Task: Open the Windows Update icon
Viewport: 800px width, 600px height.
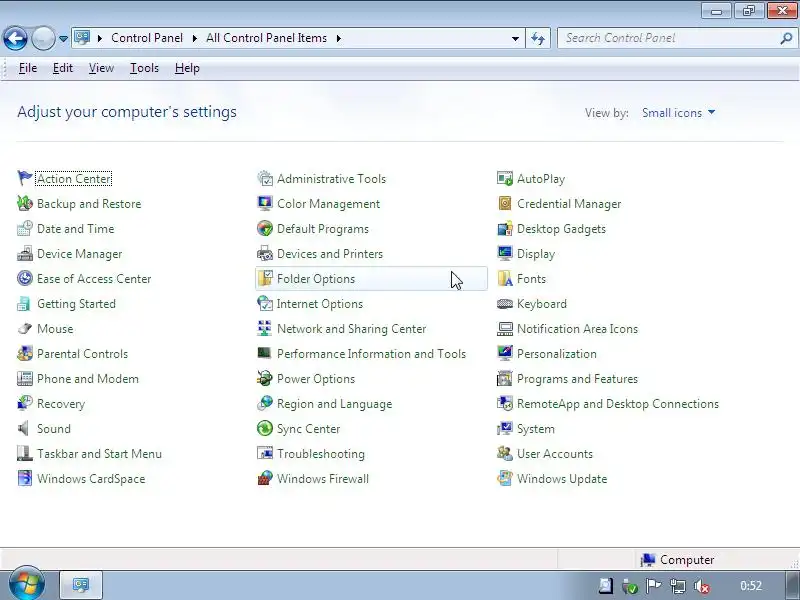Action: point(505,479)
